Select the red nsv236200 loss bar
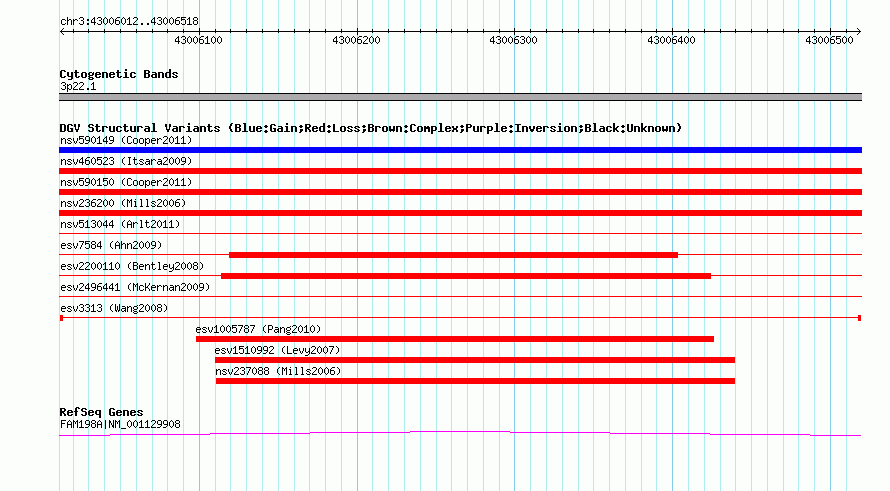Viewport: 890px width, 491px height. [x=460, y=213]
